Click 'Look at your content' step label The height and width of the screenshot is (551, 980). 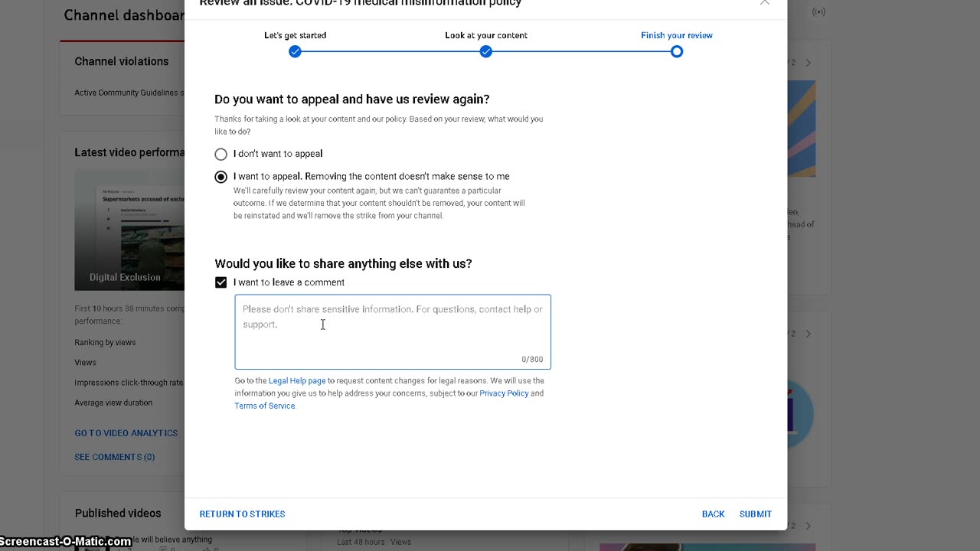point(486,35)
